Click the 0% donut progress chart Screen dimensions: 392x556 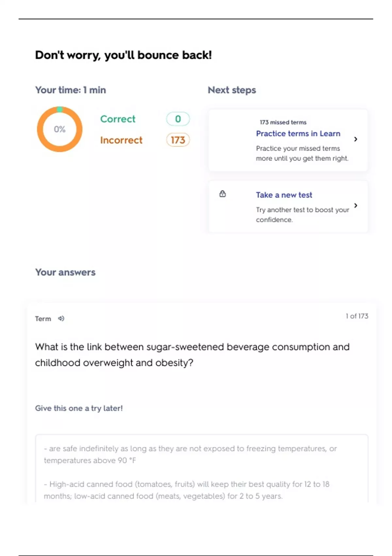click(59, 129)
